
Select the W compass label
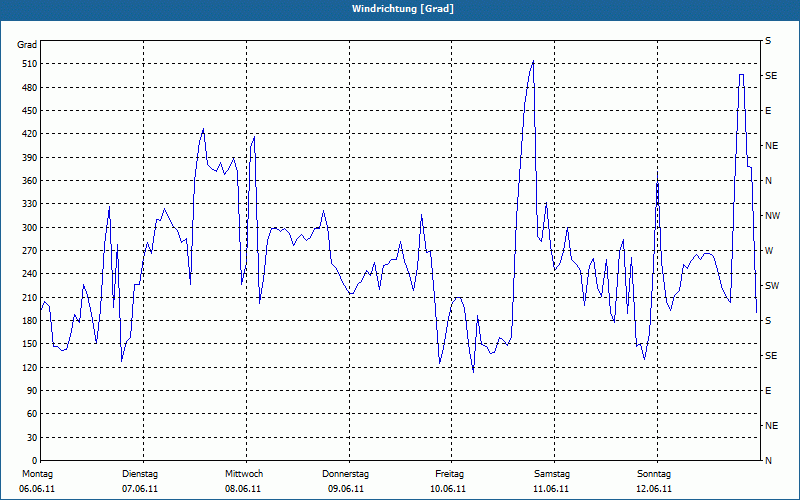point(769,251)
